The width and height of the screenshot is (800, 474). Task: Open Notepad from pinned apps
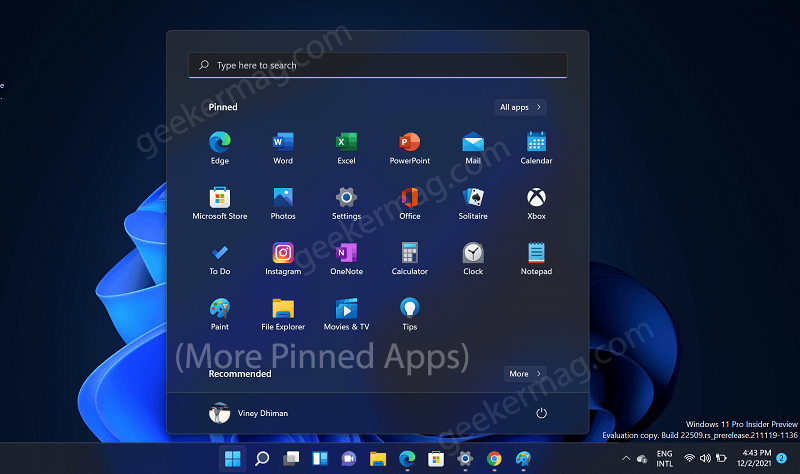tap(536, 259)
